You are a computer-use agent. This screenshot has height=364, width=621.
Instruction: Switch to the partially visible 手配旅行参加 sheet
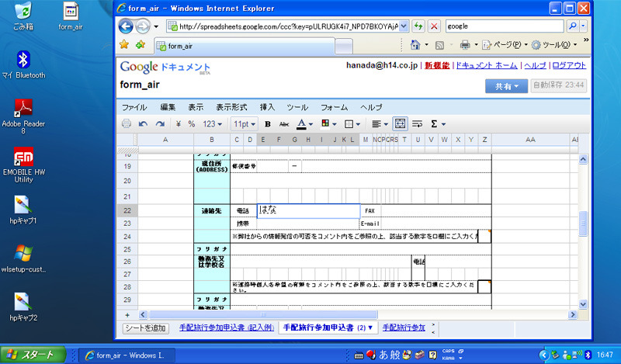click(404, 328)
